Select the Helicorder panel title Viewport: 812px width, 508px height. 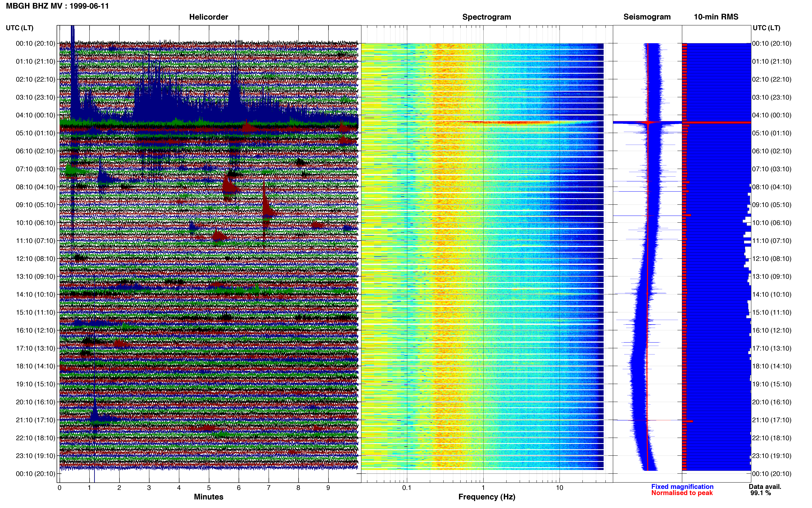[x=209, y=17]
